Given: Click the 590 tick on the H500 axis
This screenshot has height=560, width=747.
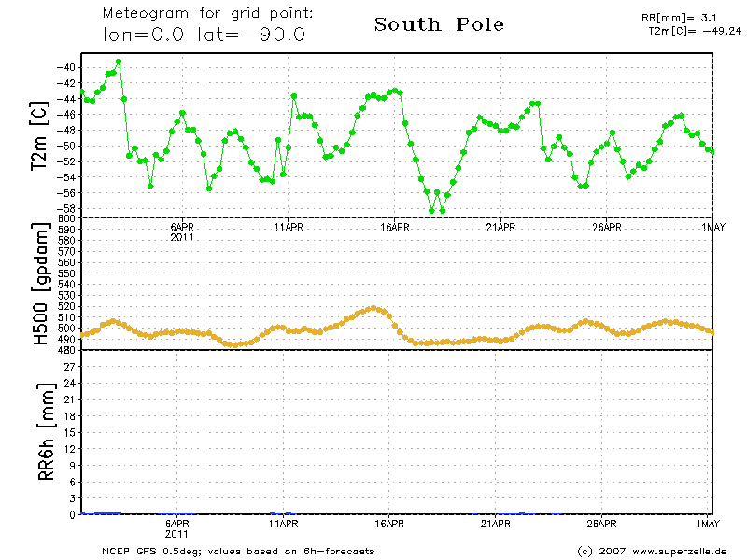Looking at the screenshot, I should 65,230.
